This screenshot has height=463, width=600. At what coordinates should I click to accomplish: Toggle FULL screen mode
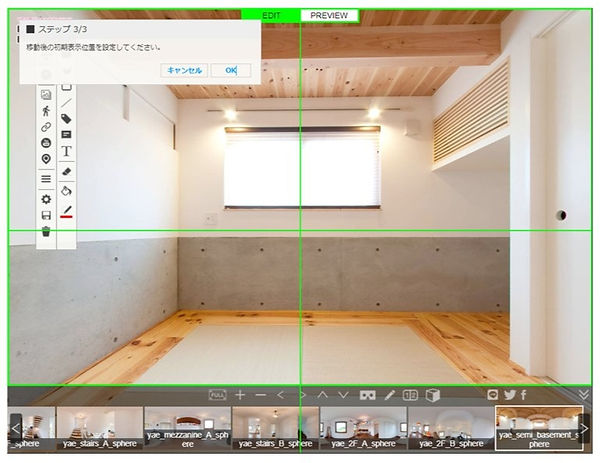217,395
